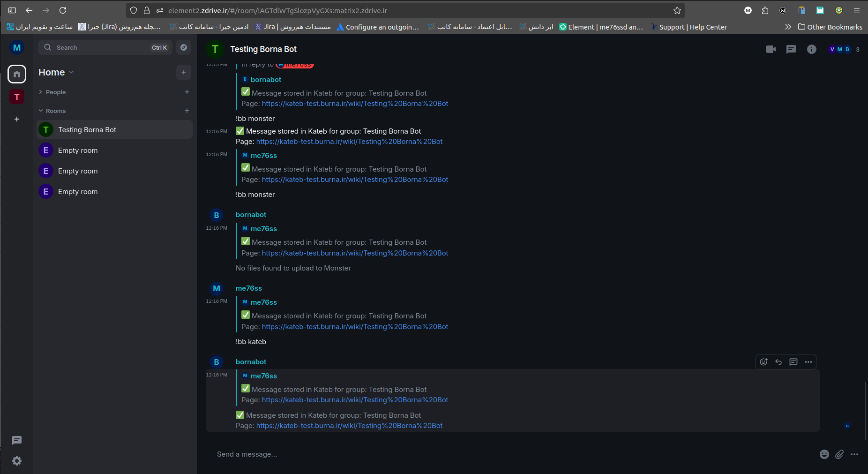Viewport: 868px width, 474px height.
Task: Add a reaction to the hovered message
Action: [x=763, y=362]
